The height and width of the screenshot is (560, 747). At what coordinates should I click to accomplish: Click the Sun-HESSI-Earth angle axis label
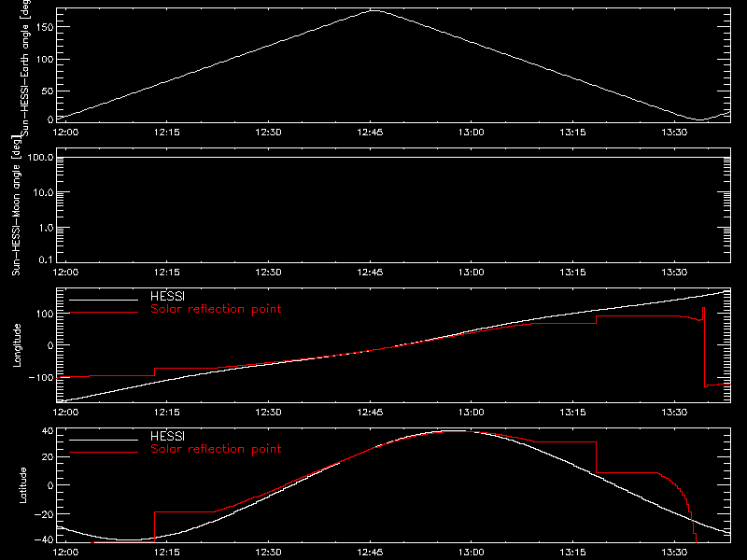tap(26, 66)
